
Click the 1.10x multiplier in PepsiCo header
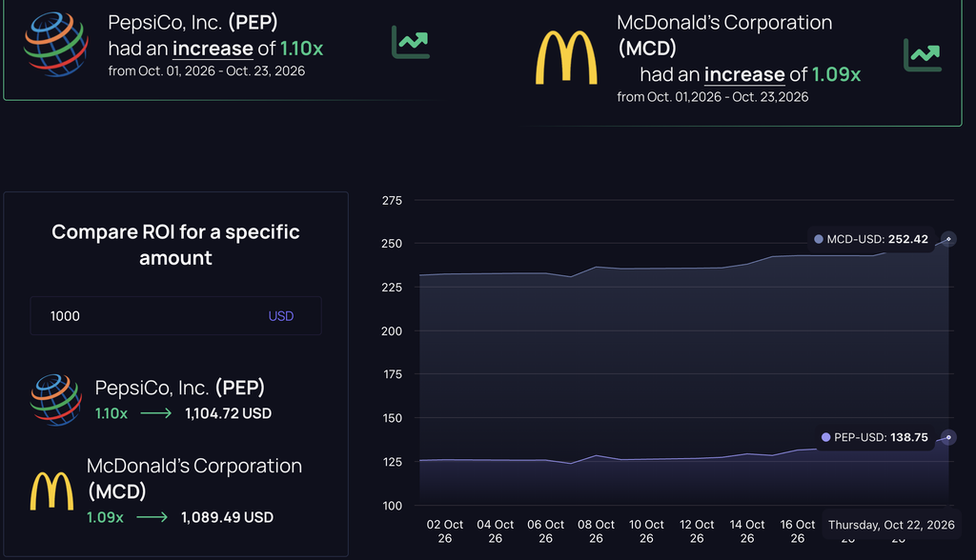click(301, 49)
